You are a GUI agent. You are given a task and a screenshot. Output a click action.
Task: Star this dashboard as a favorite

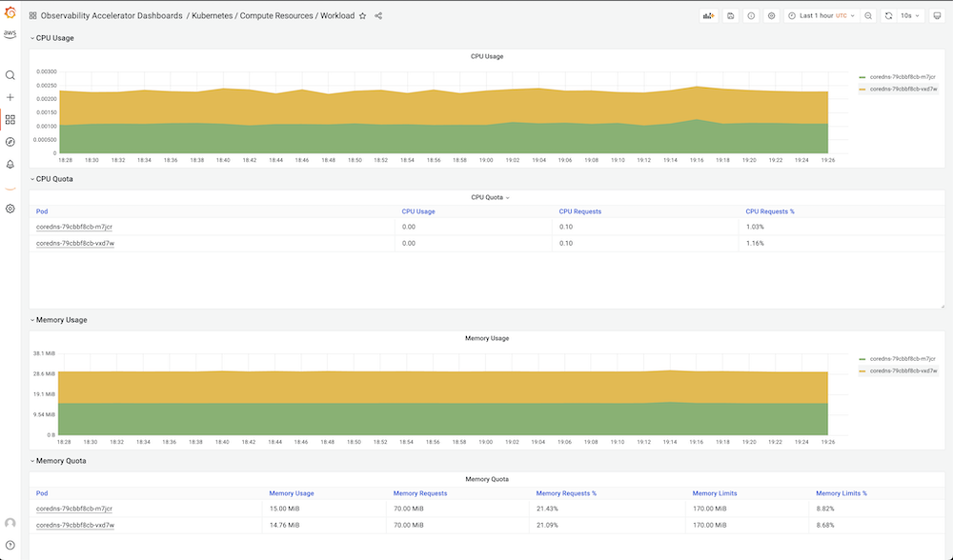coord(362,16)
